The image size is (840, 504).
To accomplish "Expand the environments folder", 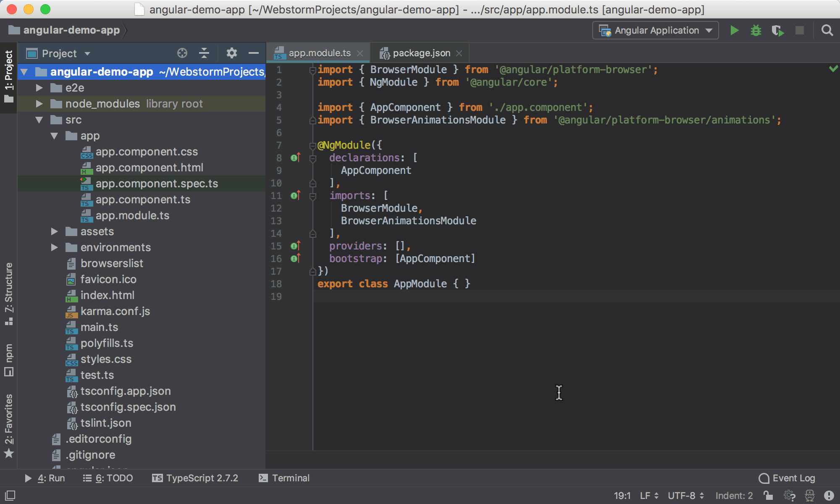I will (x=55, y=247).
